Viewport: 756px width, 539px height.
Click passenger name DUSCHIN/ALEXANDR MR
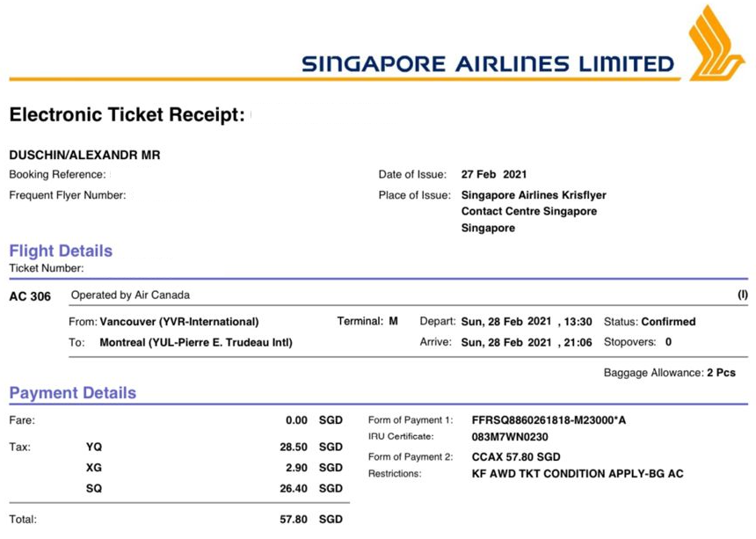click(84, 156)
